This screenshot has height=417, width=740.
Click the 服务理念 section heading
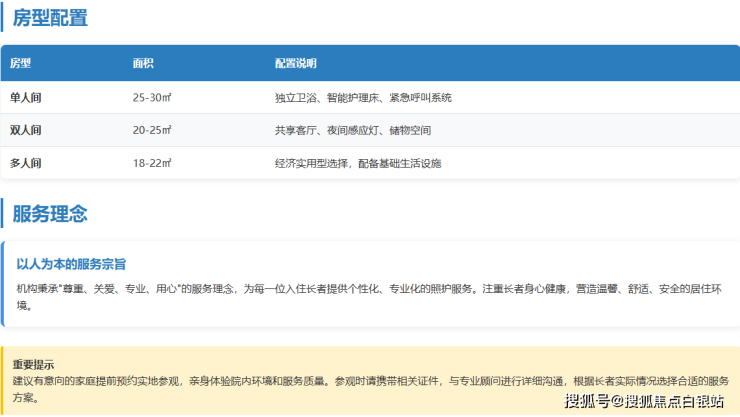tap(50, 213)
